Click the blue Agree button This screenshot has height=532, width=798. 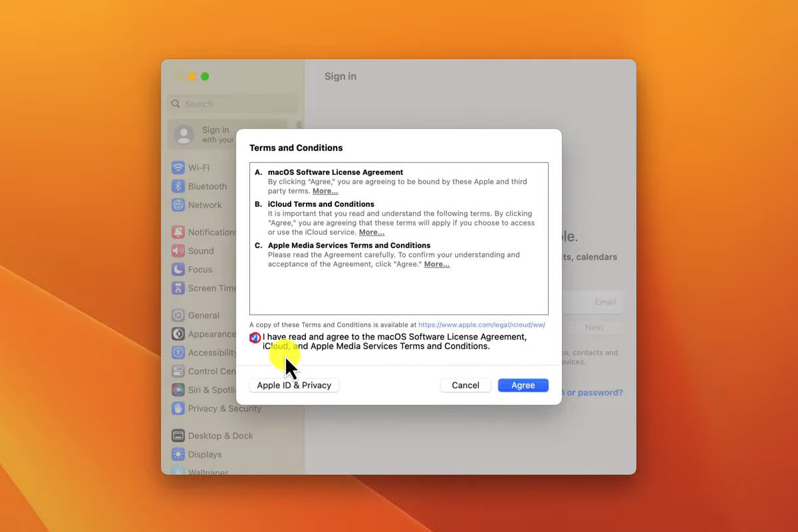tap(523, 385)
